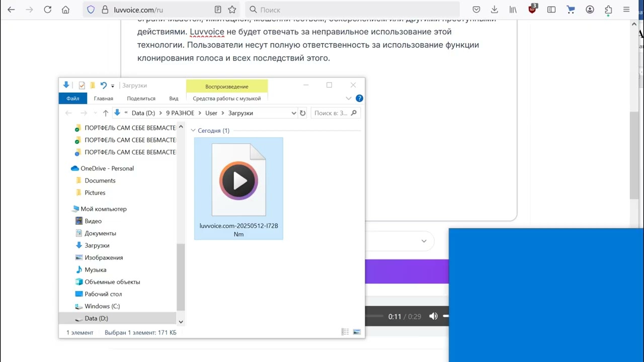The height and width of the screenshot is (362, 644).
Task: Open Explorer help question mark
Action: (x=359, y=98)
